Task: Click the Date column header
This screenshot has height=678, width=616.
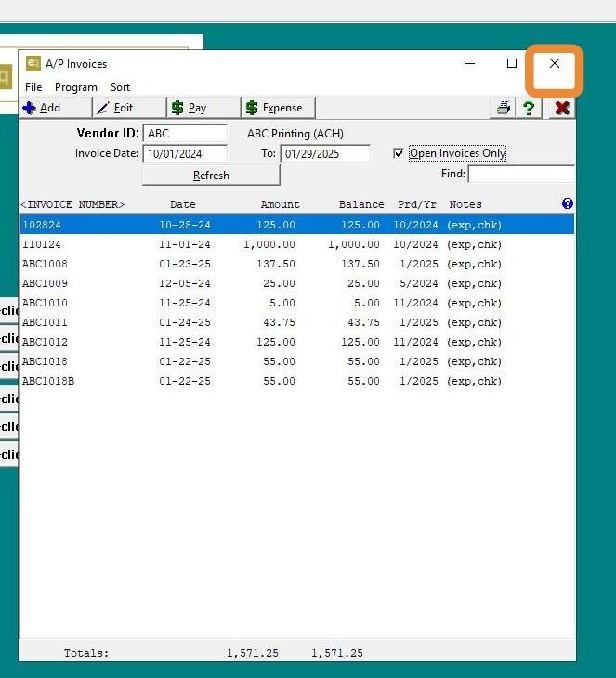Action: click(182, 204)
